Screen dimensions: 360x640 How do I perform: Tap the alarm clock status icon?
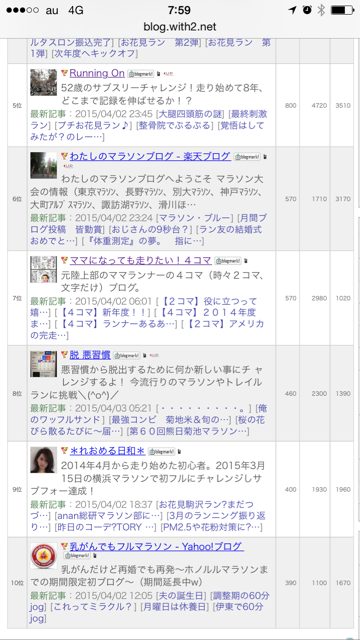tap(307, 10)
